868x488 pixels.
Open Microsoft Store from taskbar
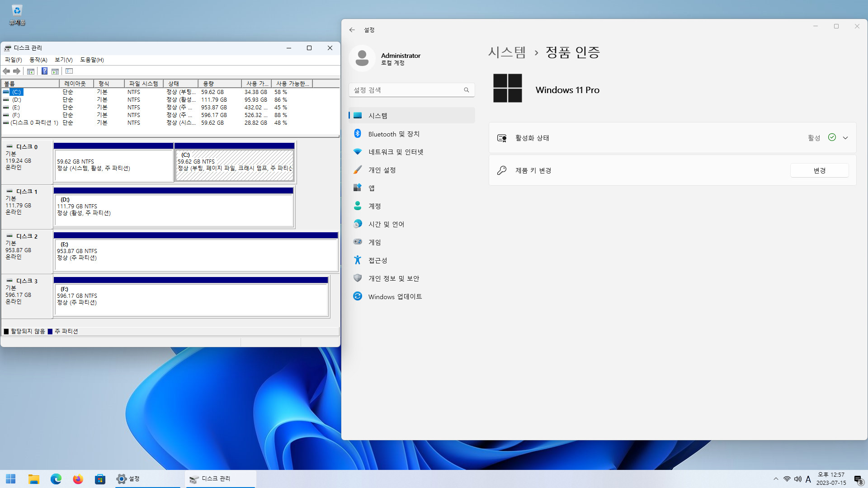[100, 479]
